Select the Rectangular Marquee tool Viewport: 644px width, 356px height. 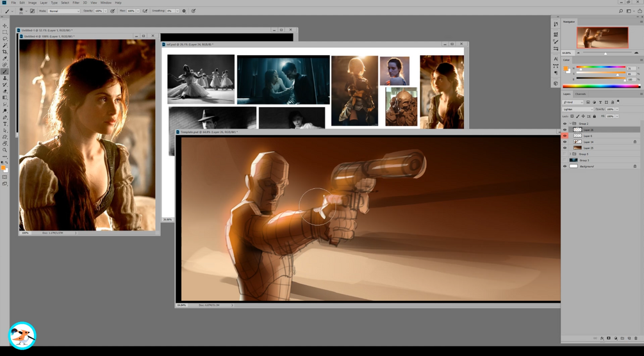tap(5, 32)
